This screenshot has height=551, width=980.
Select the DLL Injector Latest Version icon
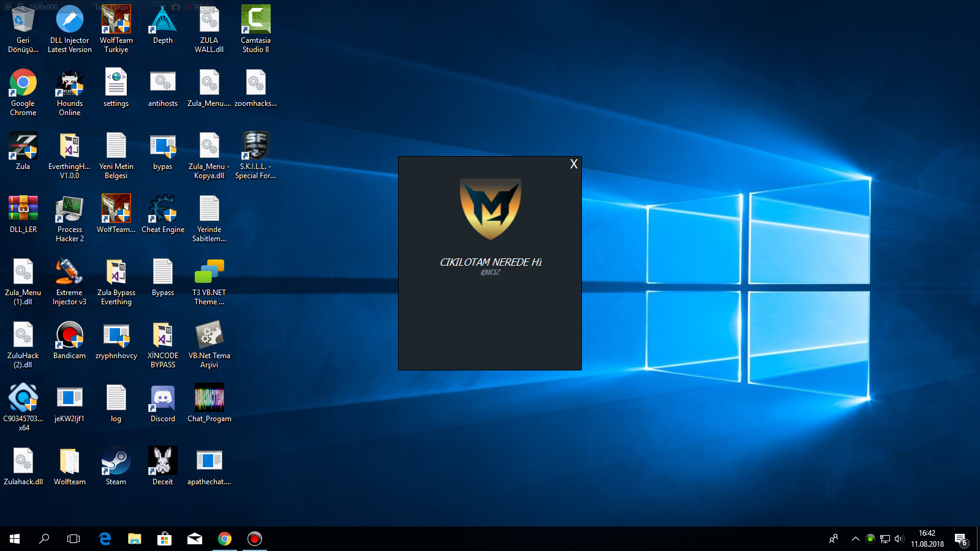point(70,29)
